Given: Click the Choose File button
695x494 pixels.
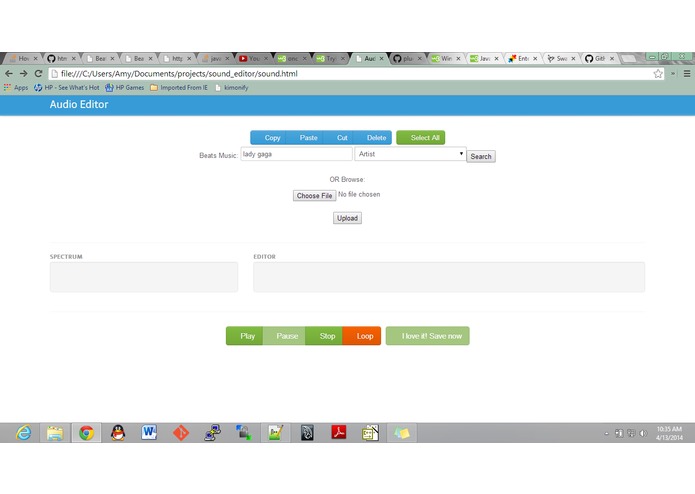Looking at the screenshot, I should coord(314,195).
